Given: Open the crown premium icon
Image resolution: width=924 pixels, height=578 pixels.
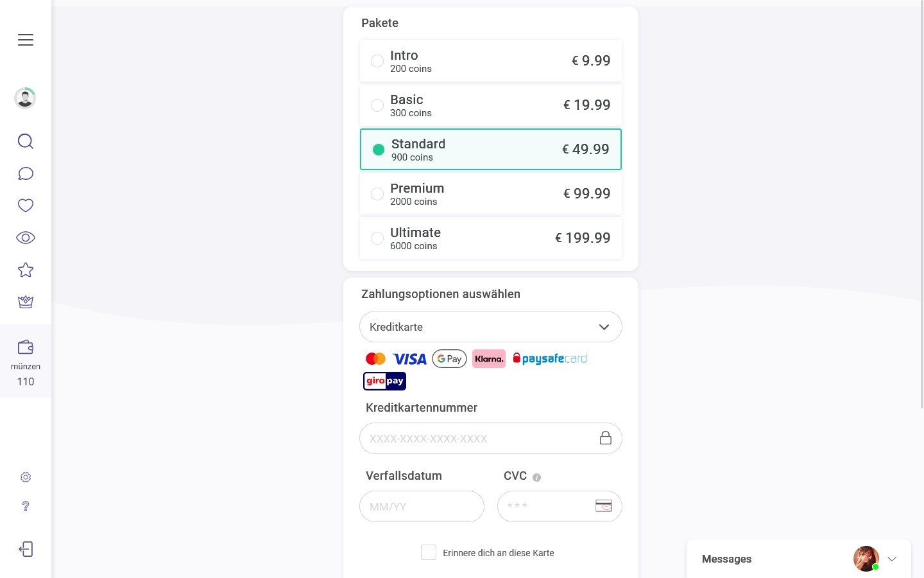Looking at the screenshot, I should 26,302.
